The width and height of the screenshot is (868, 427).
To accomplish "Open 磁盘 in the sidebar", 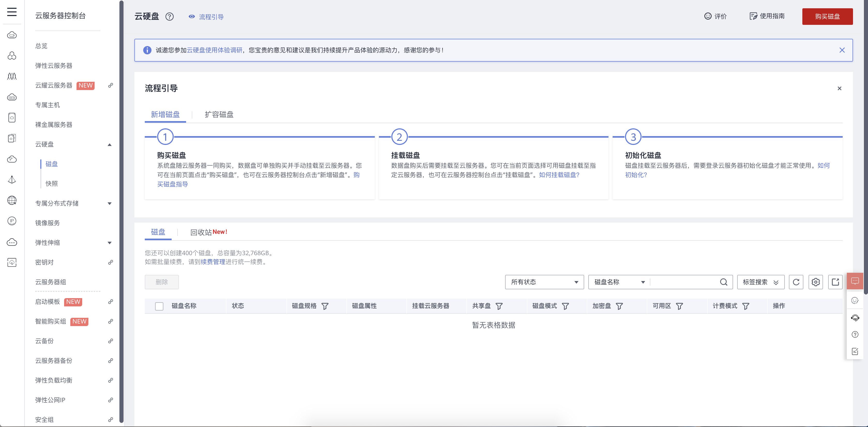I will 51,164.
